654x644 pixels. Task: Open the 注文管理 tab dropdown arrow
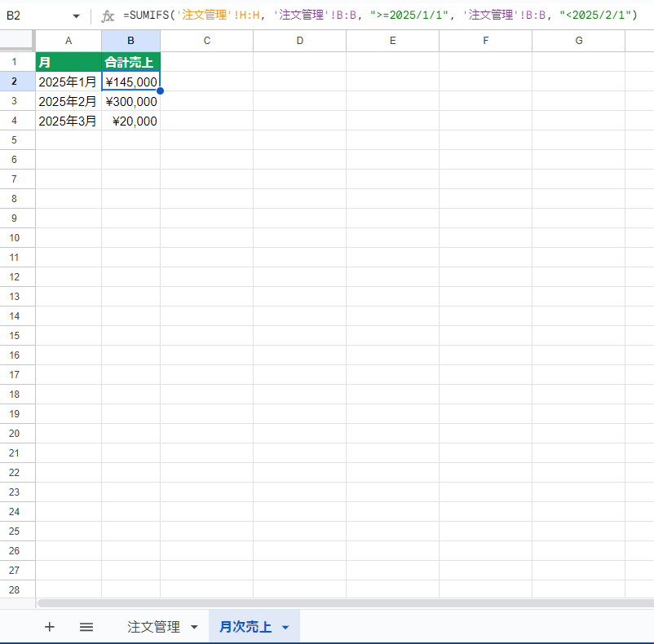[194, 627]
